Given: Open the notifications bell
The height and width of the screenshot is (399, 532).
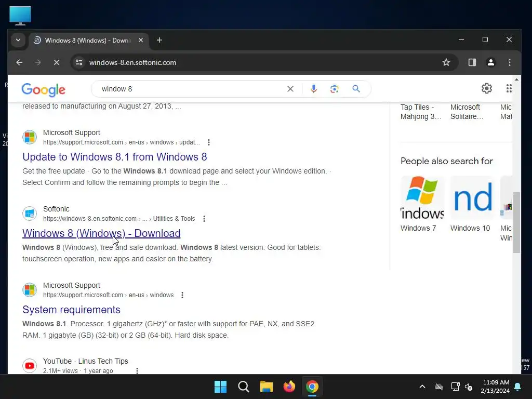Looking at the screenshot, I should [x=518, y=387].
